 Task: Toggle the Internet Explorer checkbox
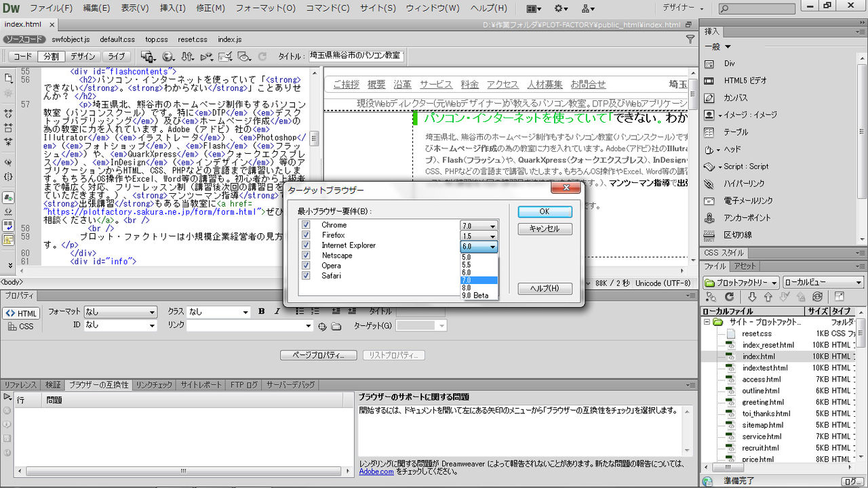coord(306,245)
